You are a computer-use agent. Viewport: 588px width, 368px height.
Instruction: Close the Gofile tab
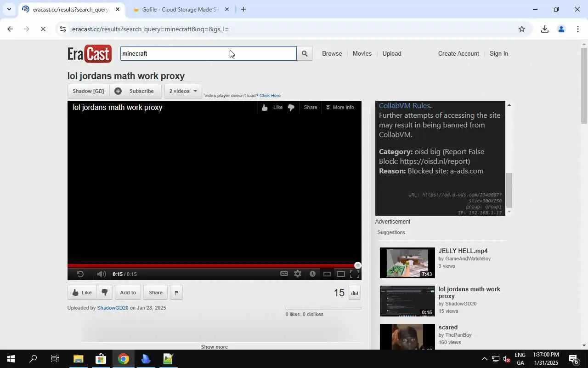click(226, 9)
